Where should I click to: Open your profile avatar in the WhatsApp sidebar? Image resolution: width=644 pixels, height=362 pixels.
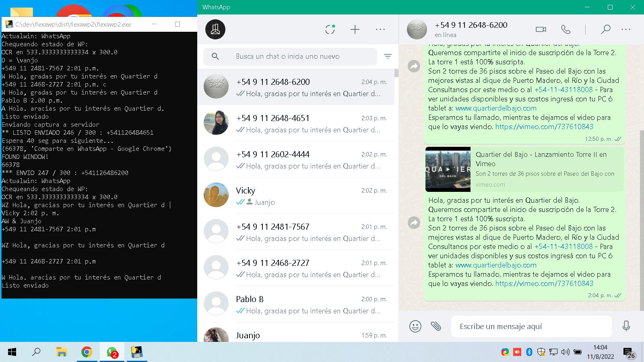215,29
